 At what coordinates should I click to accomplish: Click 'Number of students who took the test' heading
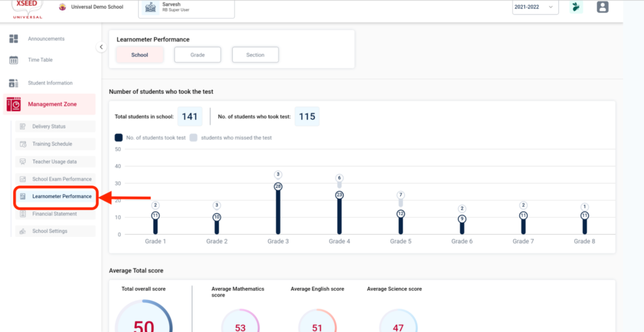161,92
